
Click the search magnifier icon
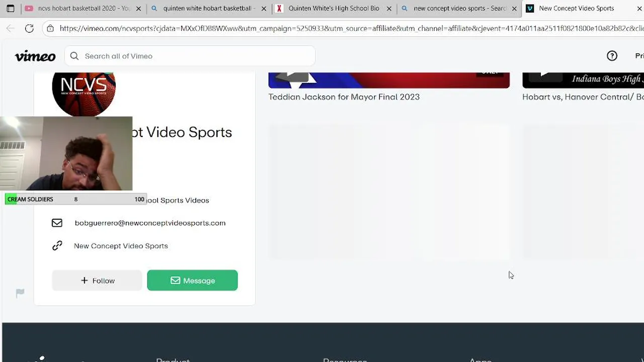coord(74,56)
